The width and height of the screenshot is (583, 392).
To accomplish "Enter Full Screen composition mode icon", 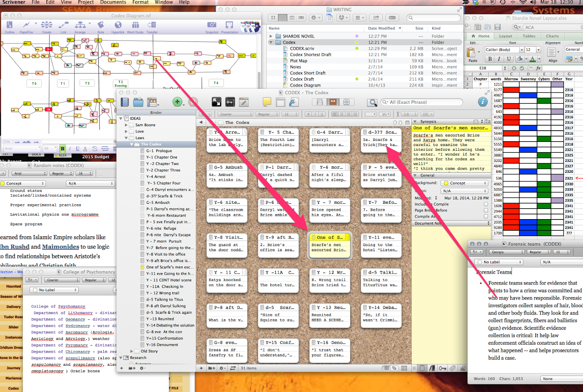I will (x=216, y=102).
